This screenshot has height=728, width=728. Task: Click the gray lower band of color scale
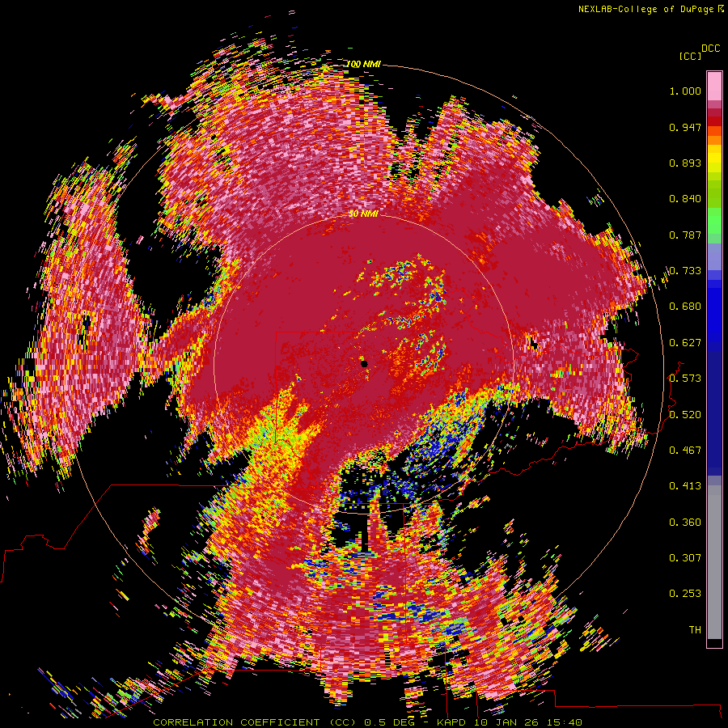pyautogui.click(x=714, y=562)
